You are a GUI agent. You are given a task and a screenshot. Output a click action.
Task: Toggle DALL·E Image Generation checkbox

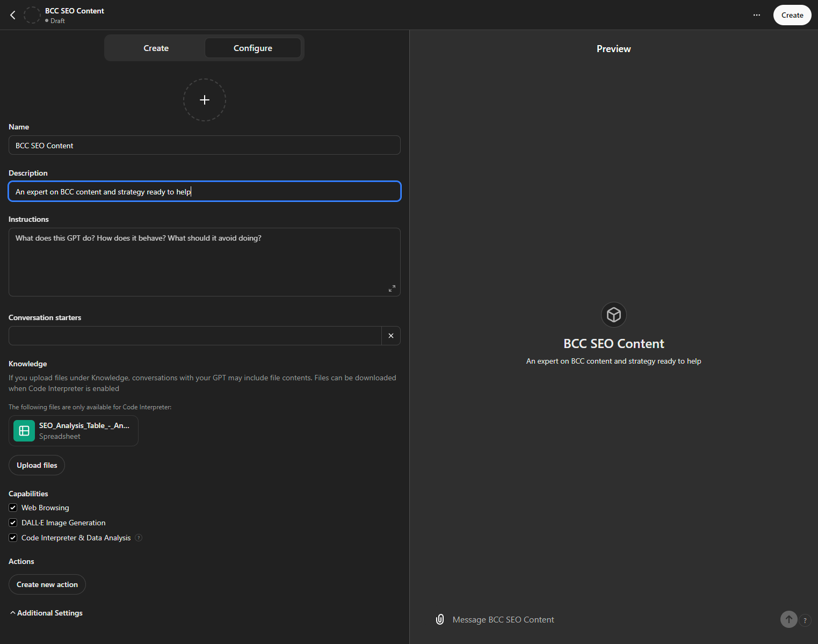pyautogui.click(x=13, y=523)
